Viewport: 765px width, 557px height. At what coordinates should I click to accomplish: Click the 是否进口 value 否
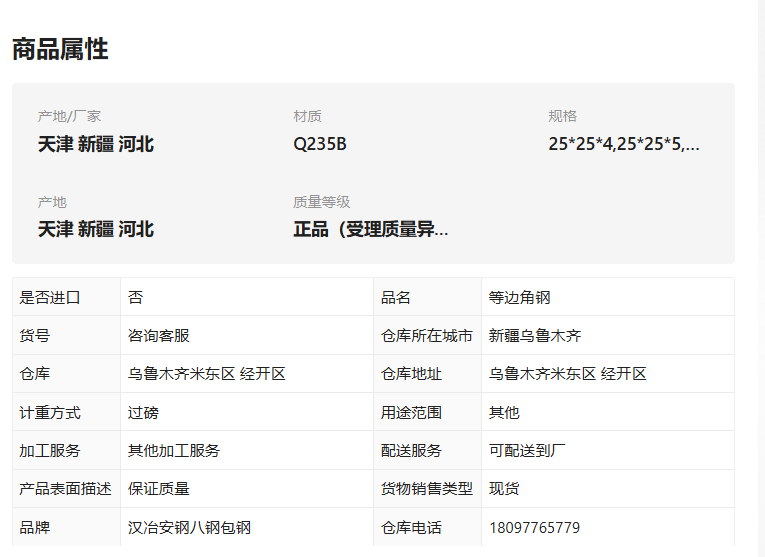click(x=135, y=298)
